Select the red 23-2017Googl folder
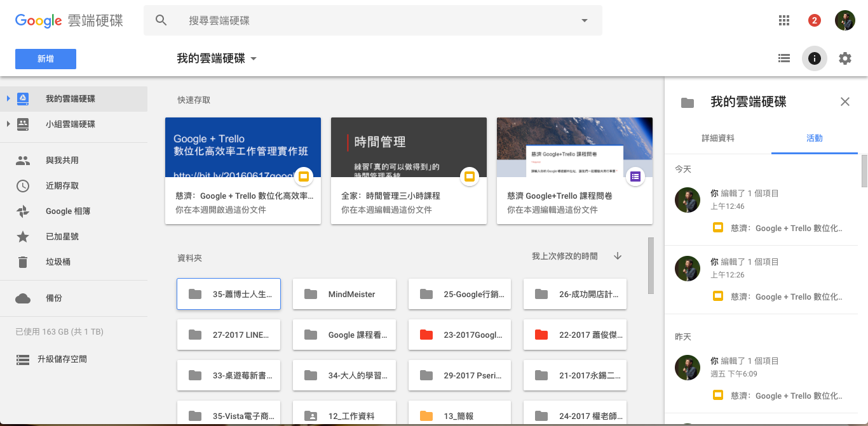This screenshot has height=426, width=868. click(460, 335)
